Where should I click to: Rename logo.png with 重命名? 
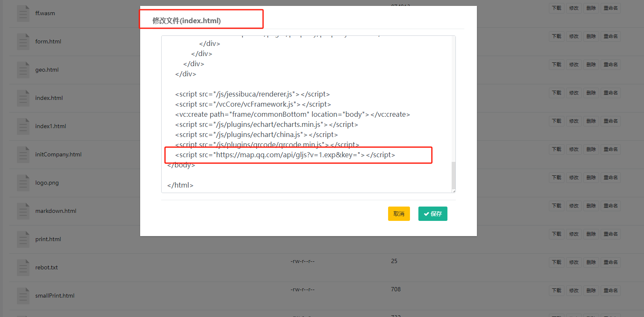coord(610,177)
